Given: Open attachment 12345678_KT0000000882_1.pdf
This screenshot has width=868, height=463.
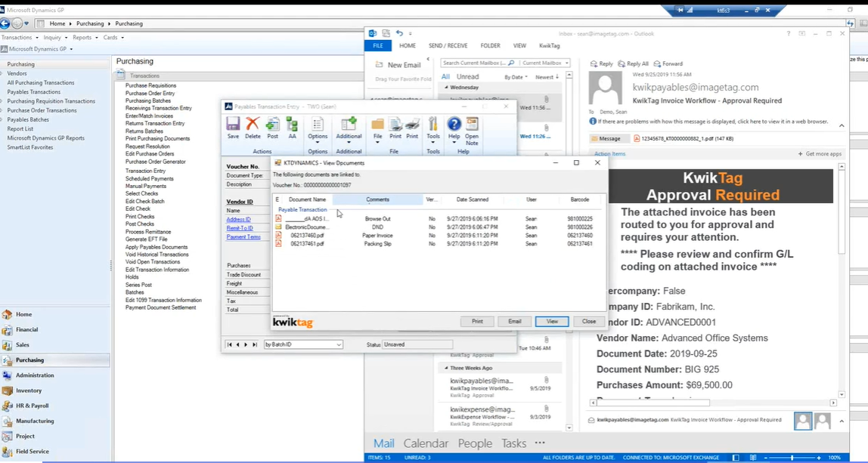Looking at the screenshot, I should (684, 139).
